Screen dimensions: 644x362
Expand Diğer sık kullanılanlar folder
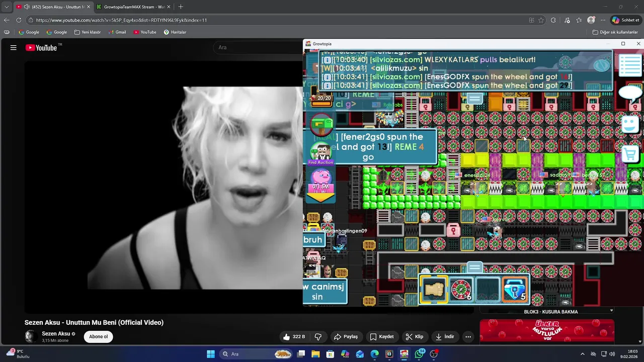point(615,32)
